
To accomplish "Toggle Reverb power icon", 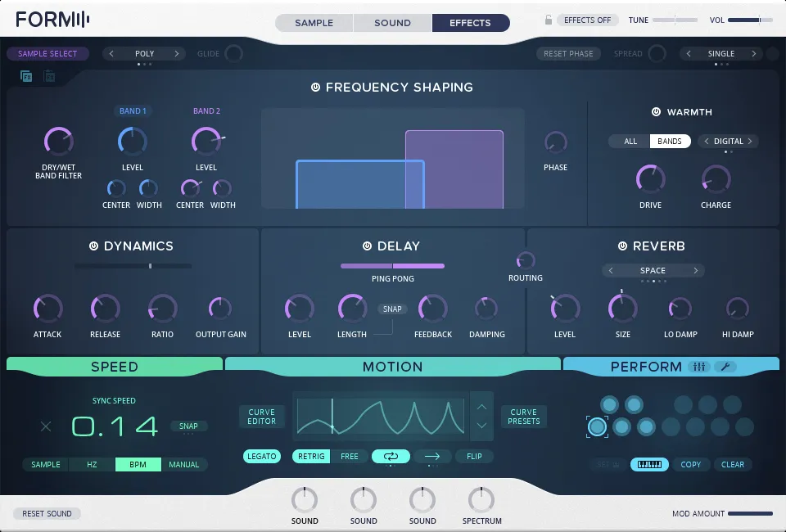I will tap(622, 246).
